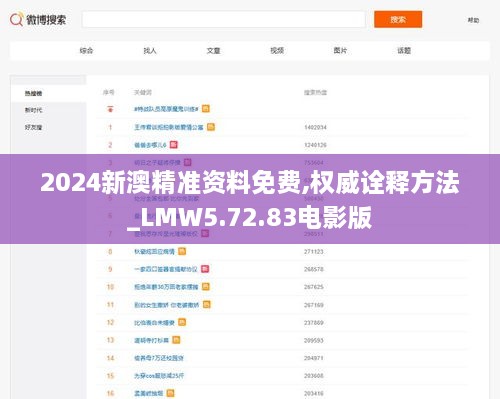The image size is (500, 399).
Task: Click heat value 267169 in rank 11 row
Action: 314,305
